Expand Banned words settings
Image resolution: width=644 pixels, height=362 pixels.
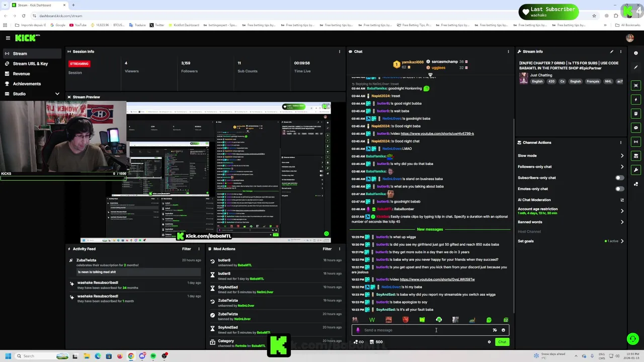pos(622,222)
